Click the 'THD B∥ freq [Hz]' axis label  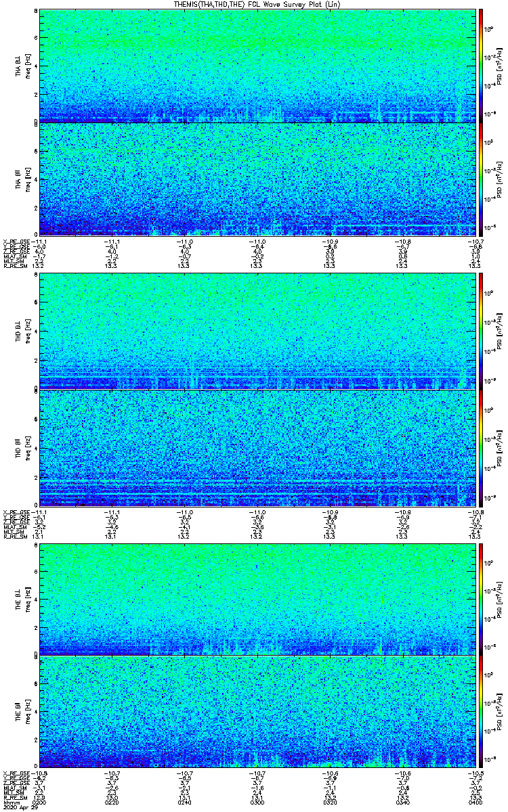point(22,448)
